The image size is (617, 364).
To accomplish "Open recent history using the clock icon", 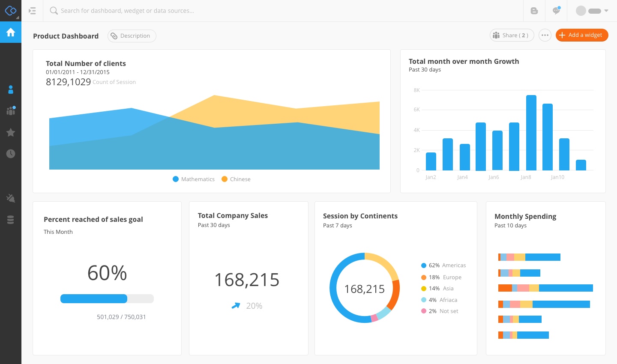I will [10, 154].
